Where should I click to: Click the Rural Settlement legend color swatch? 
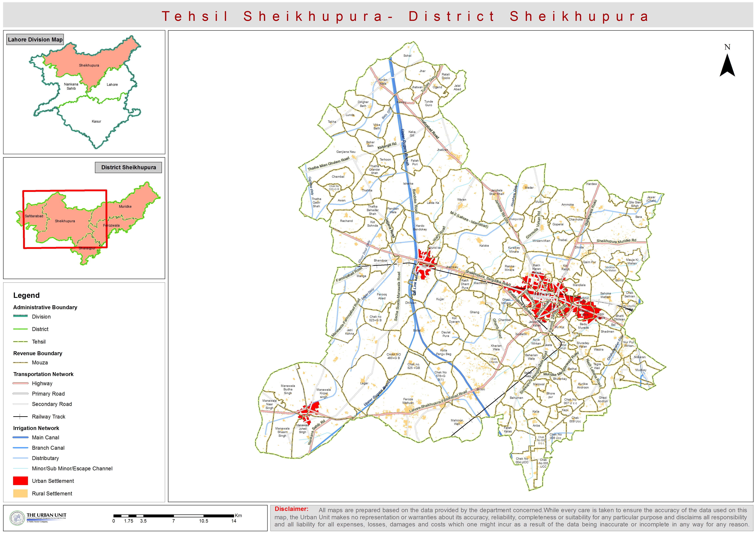click(x=20, y=493)
